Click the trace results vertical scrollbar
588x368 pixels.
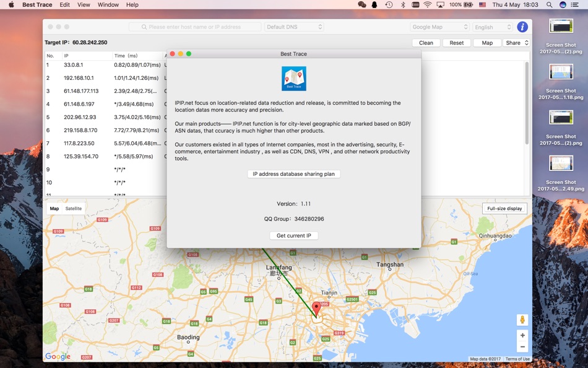(527, 103)
